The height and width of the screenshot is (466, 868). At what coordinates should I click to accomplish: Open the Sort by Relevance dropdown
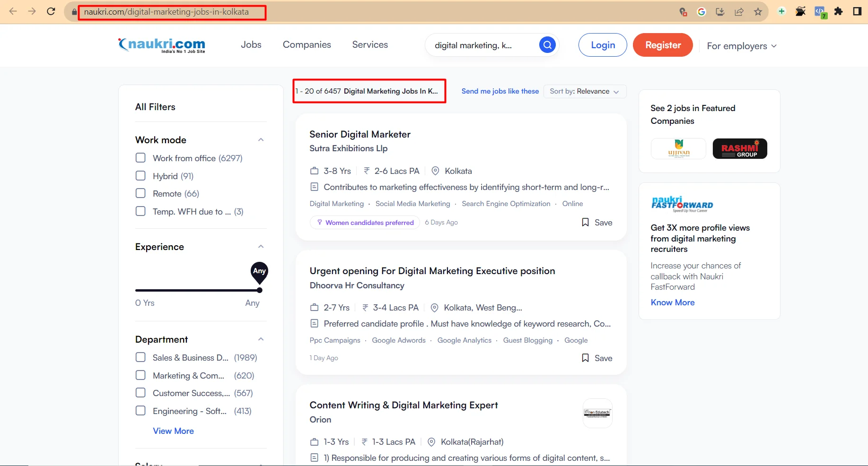tap(585, 91)
